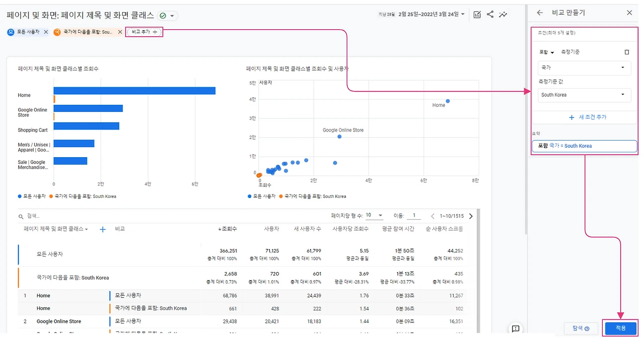Image resolution: width=644 pixels, height=341 pixels.
Task: Sort by the 사용자 column header
Action: pos(272,229)
